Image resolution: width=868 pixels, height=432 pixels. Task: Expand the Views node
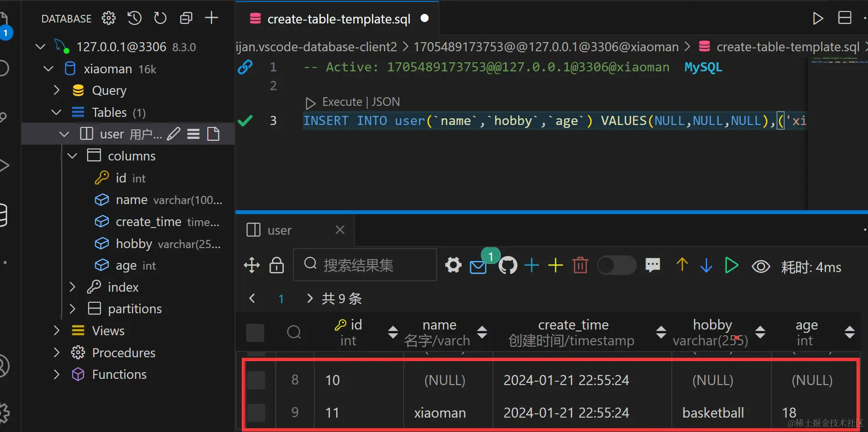coord(56,330)
